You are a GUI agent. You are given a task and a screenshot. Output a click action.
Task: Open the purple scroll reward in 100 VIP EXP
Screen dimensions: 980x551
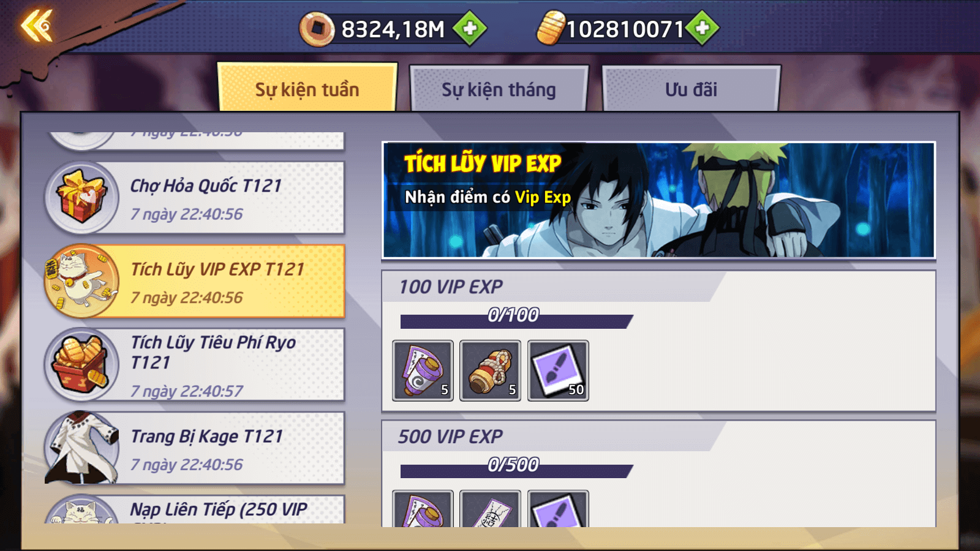click(423, 371)
